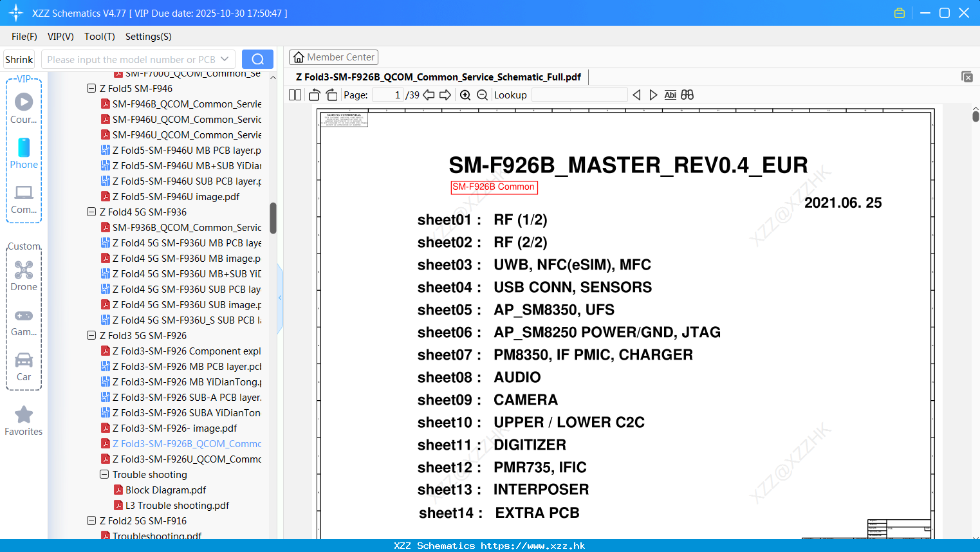Click the SM-F926B Common red label
This screenshot has width=980, height=552.
click(494, 187)
